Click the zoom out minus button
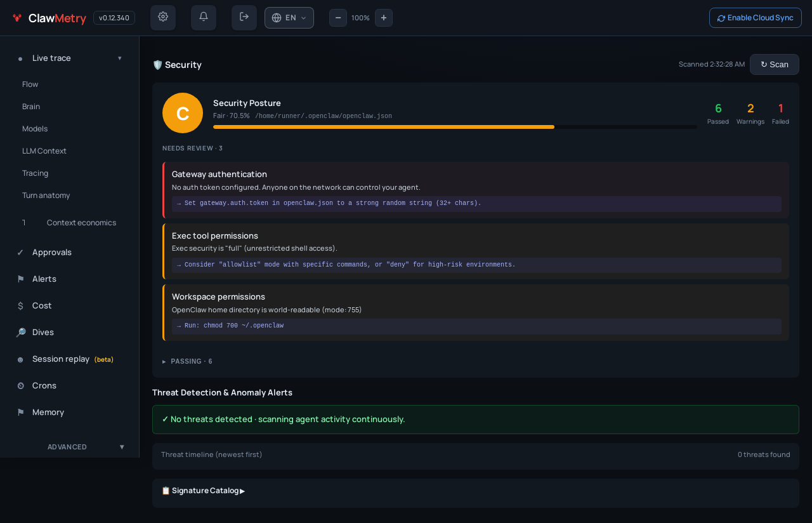This screenshot has width=812, height=523. click(338, 18)
